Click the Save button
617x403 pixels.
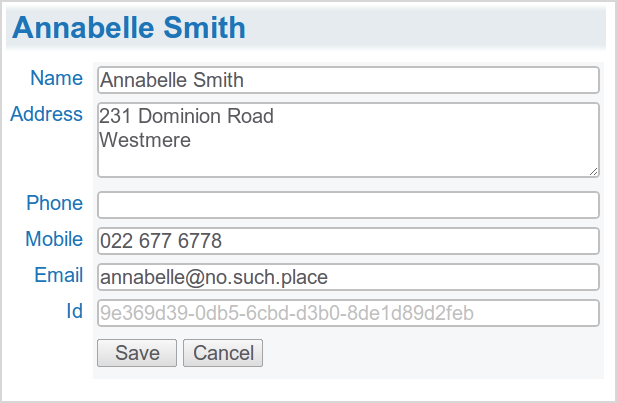pos(137,353)
